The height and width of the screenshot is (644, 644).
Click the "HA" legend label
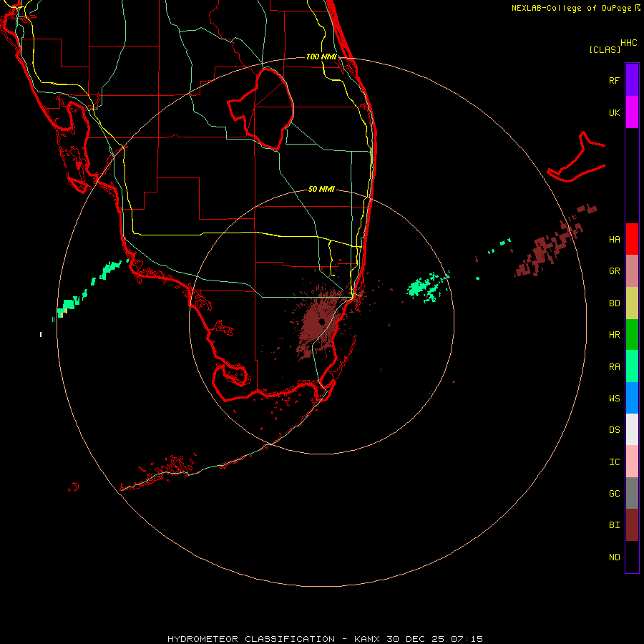[x=614, y=239]
